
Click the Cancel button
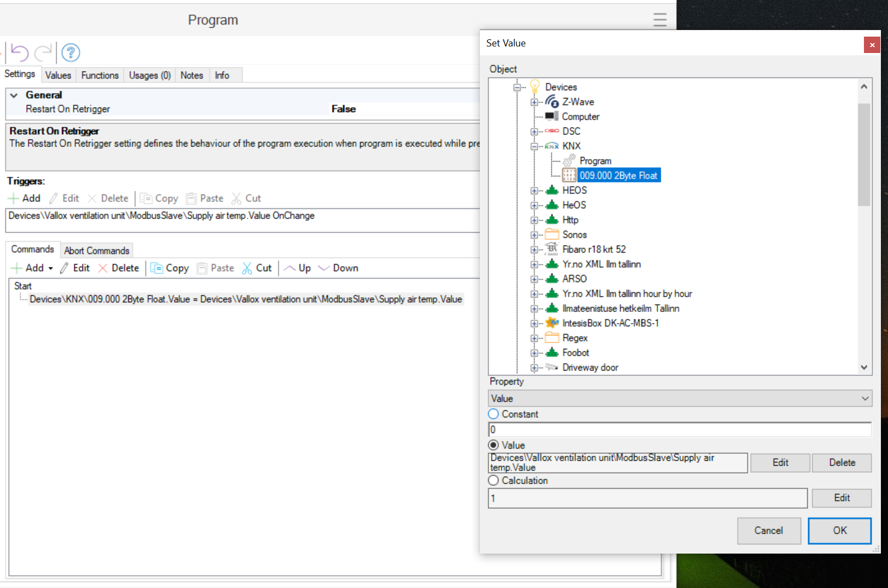pos(768,531)
